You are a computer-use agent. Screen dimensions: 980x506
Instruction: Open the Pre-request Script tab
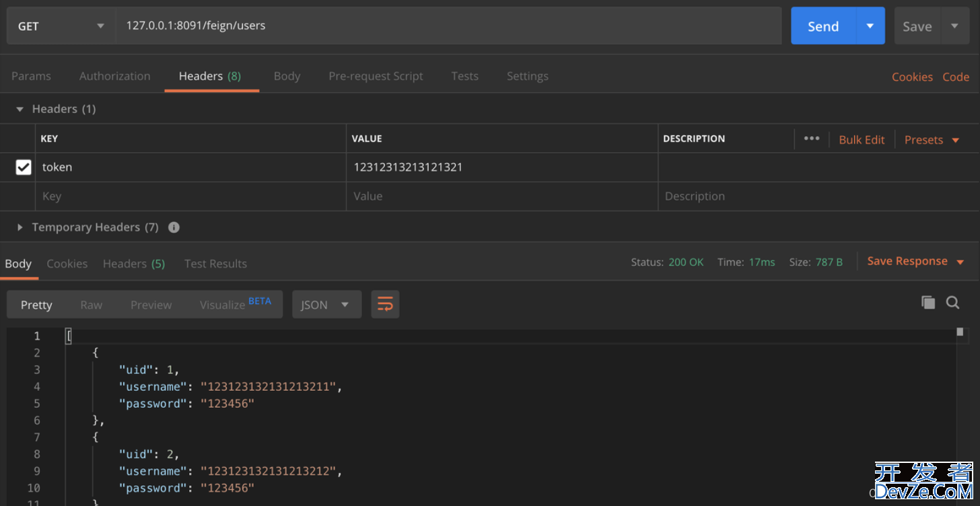point(376,76)
